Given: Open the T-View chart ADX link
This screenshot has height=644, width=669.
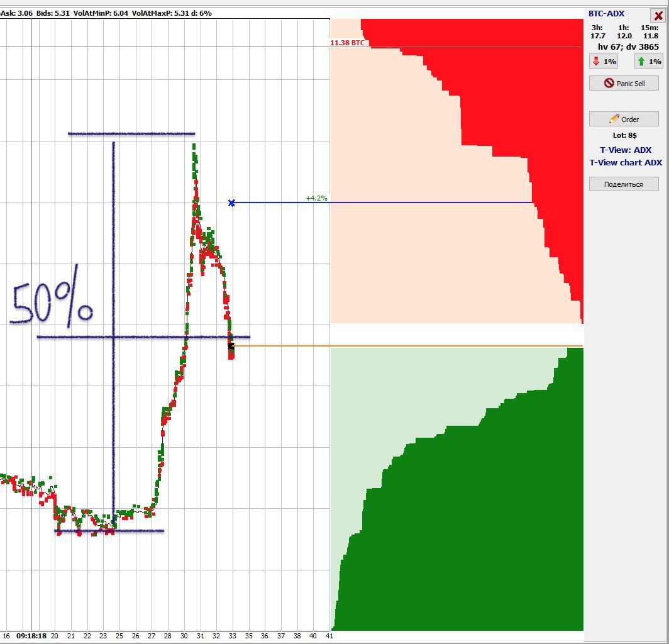Looking at the screenshot, I should pyautogui.click(x=625, y=162).
